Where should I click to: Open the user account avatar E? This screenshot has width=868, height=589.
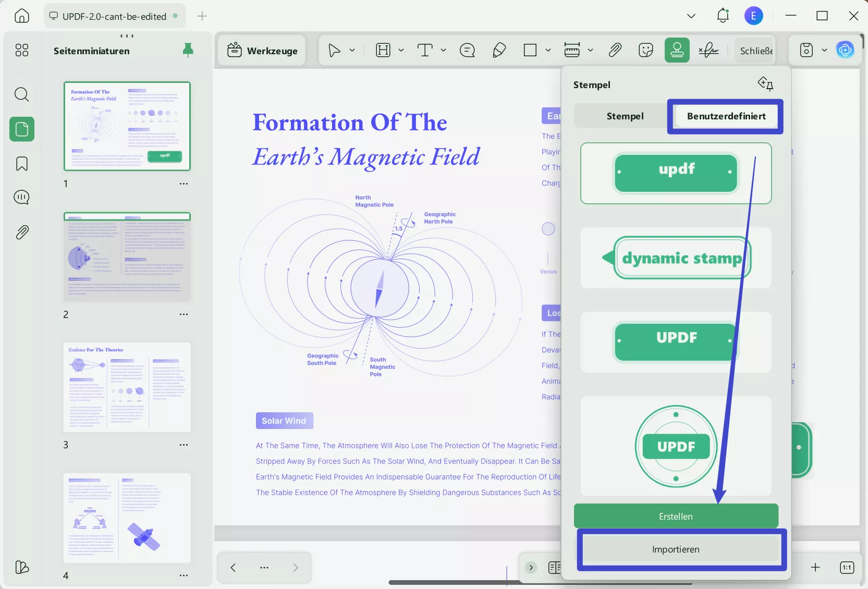point(753,16)
